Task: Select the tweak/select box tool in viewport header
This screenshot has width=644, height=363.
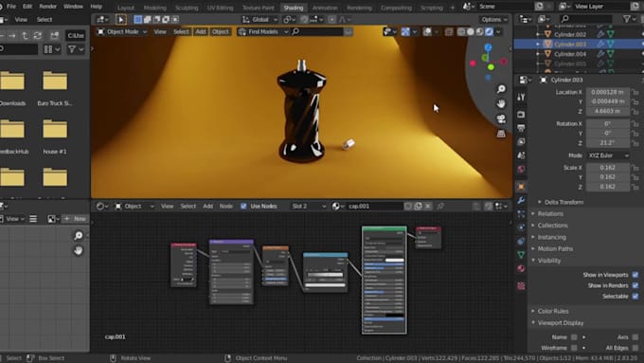Action: [121, 19]
